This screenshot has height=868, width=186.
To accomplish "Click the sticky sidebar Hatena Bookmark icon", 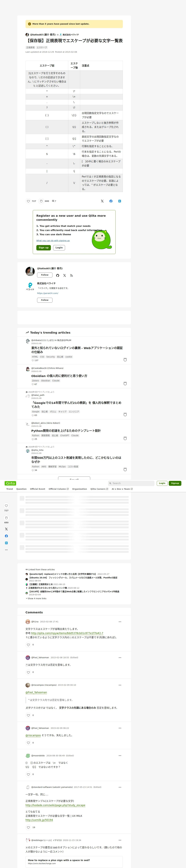I will 6,543.
